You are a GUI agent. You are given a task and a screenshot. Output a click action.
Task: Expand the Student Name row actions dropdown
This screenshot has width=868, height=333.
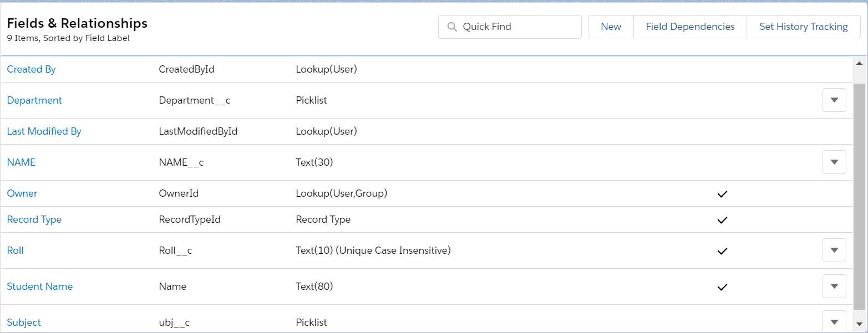(834, 286)
